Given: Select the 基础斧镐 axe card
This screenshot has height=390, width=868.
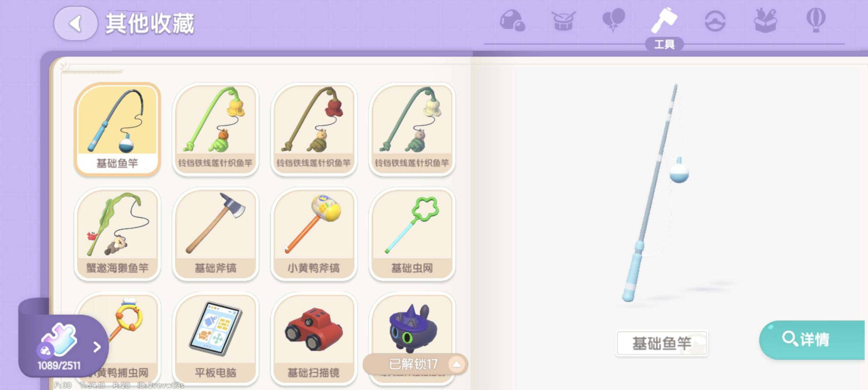Looking at the screenshot, I should pos(215,234).
